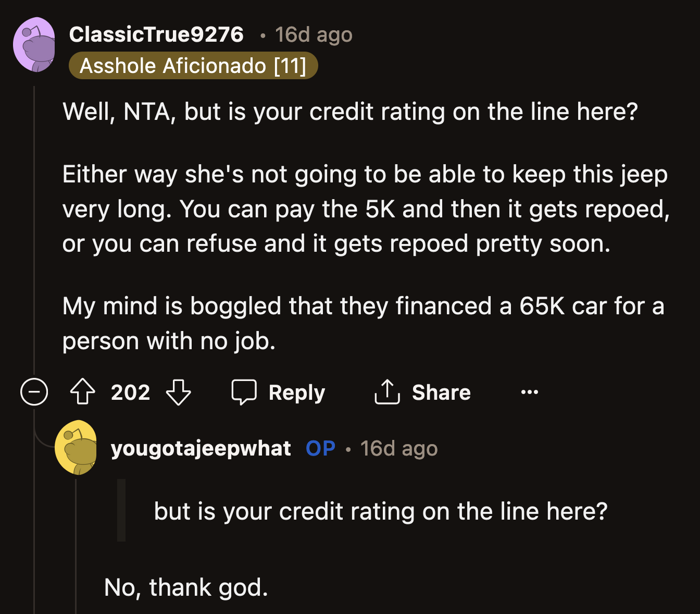The height and width of the screenshot is (614, 700).
Task: Share the comment using the share icon
Action: (386, 392)
